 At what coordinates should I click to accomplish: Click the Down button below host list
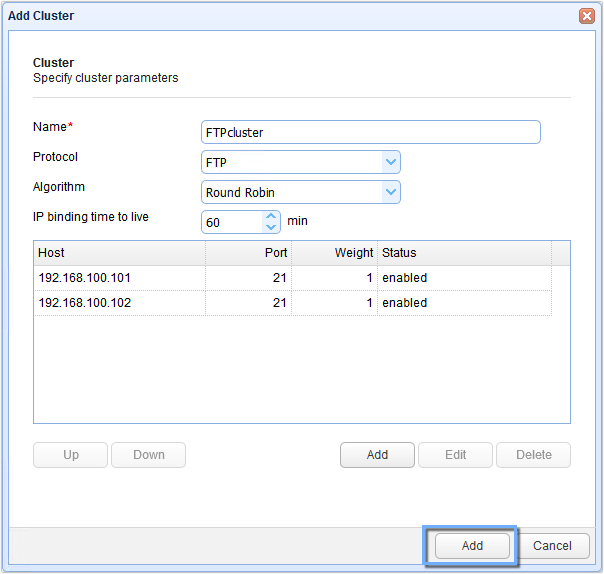point(148,455)
